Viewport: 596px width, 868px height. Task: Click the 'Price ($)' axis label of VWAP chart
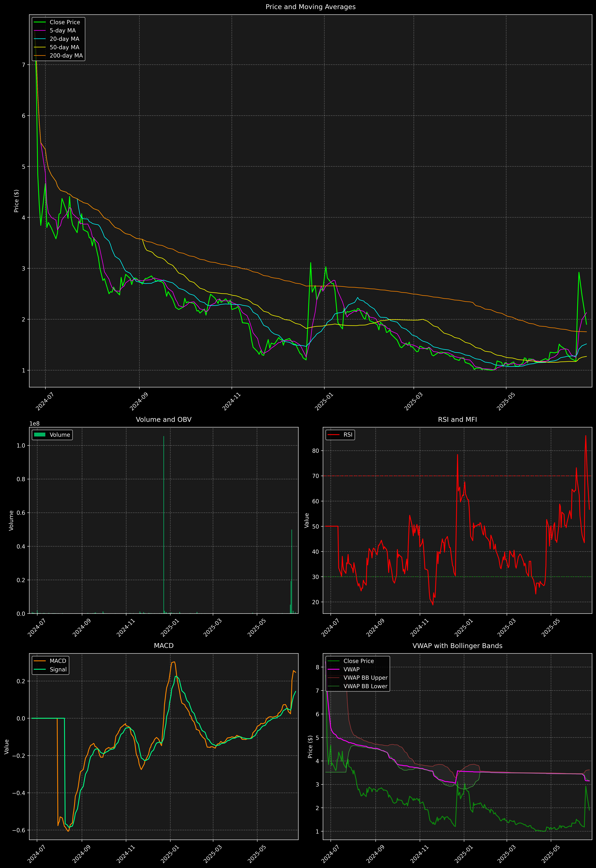(310, 747)
